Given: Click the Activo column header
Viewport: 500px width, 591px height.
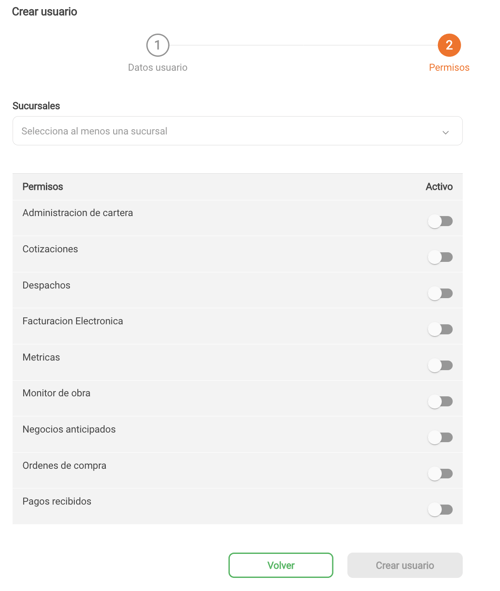Looking at the screenshot, I should pyautogui.click(x=439, y=187).
